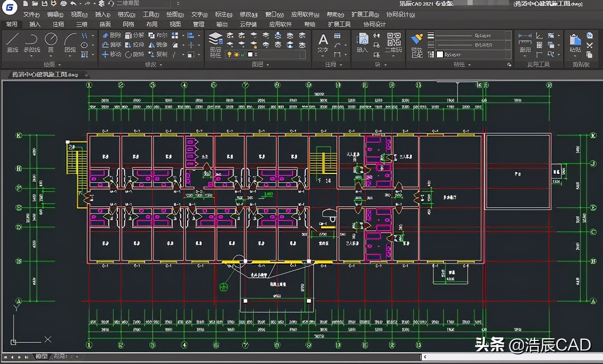
Task: Click the Move tool in modify panel
Action: pyautogui.click(x=111, y=54)
